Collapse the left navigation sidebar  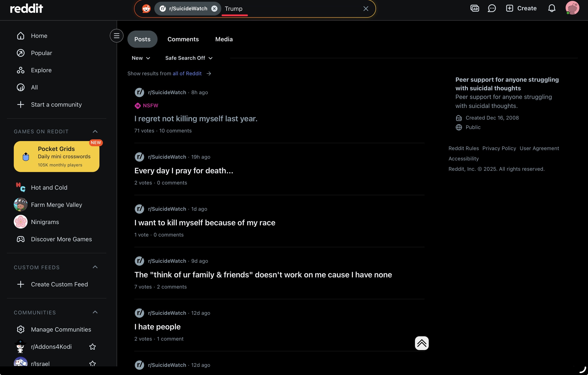click(x=116, y=36)
